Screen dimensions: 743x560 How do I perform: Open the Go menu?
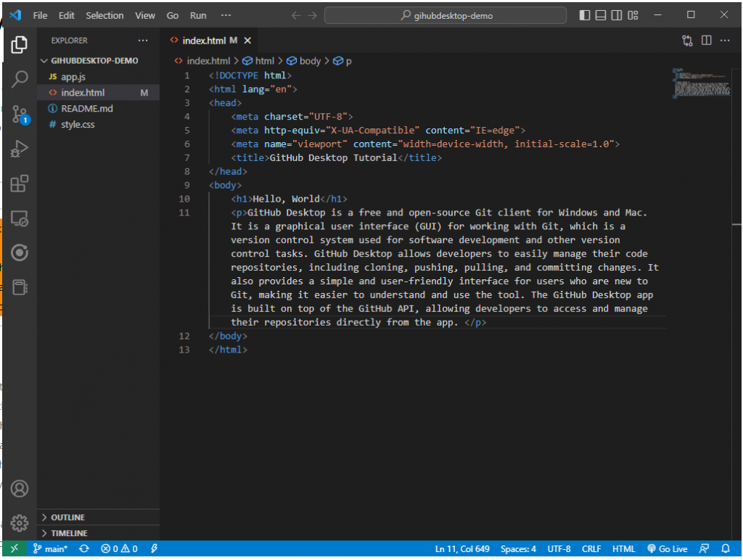pyautogui.click(x=173, y=16)
